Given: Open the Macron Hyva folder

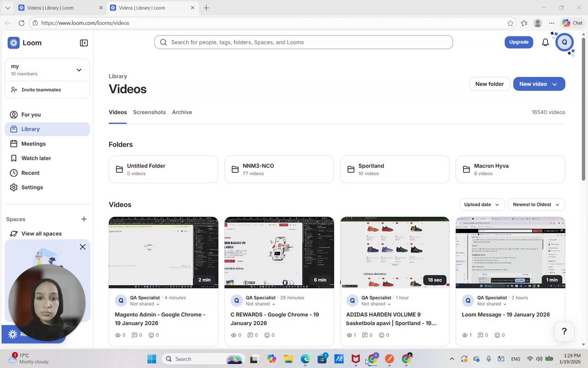Looking at the screenshot, I should (x=510, y=169).
